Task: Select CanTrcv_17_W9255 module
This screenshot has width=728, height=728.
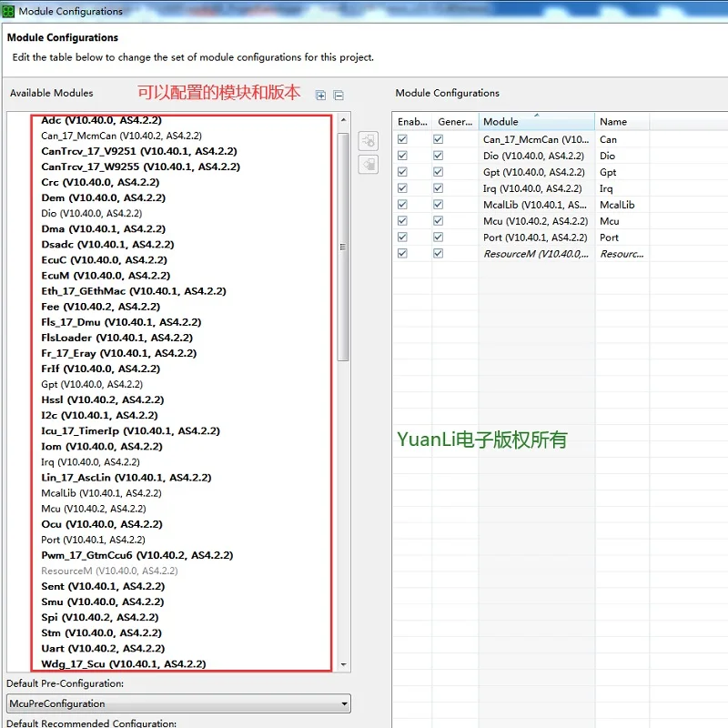Action: pyautogui.click(x=140, y=167)
